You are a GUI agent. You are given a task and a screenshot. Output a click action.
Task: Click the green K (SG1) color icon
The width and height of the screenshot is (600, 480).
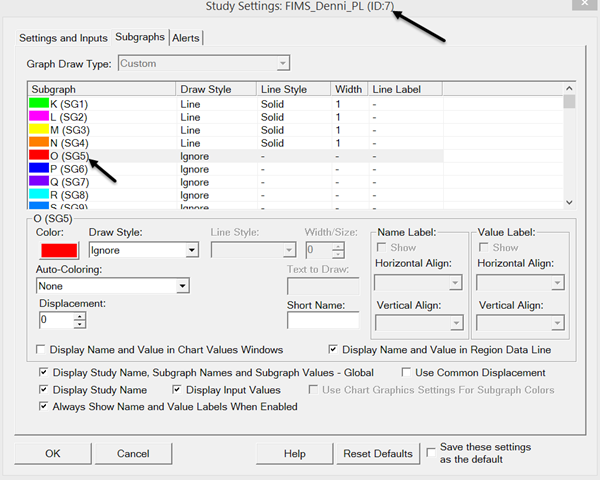(x=40, y=103)
